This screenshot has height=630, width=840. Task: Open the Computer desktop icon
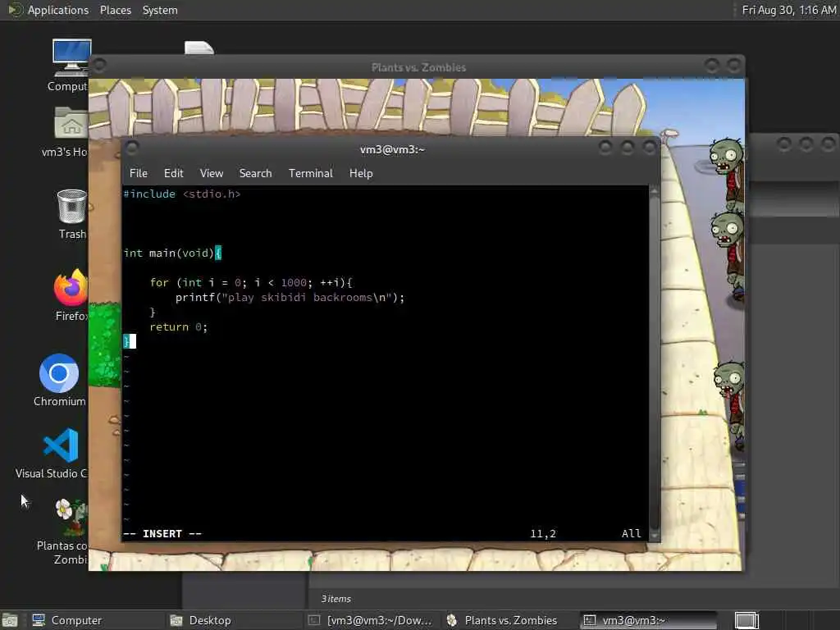click(x=71, y=58)
